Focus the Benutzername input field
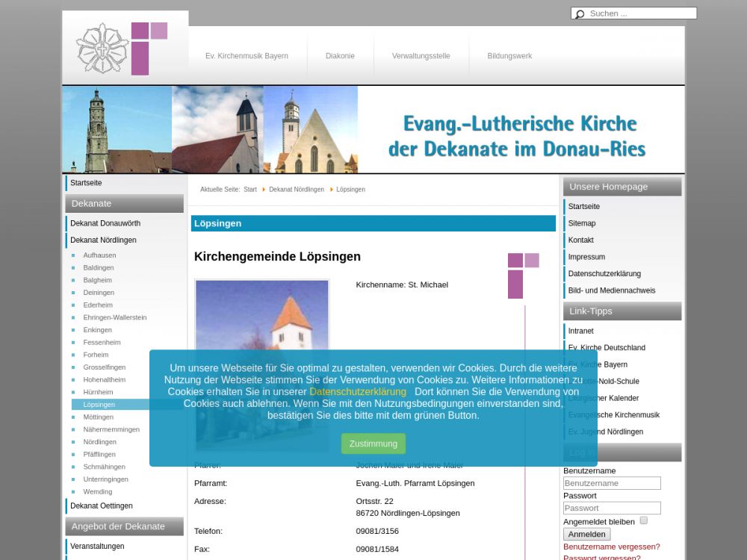The width and height of the screenshot is (747, 560). click(612, 483)
